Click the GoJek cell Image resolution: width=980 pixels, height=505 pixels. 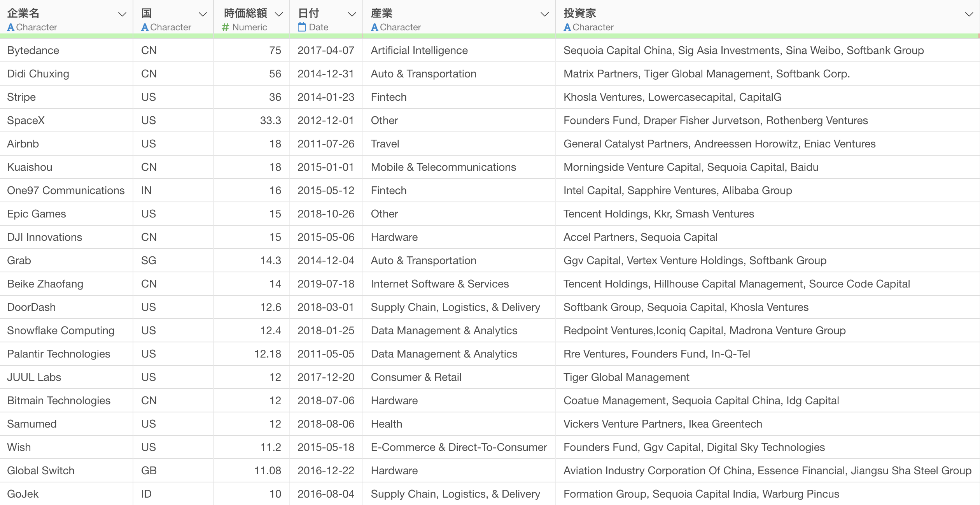pos(66,494)
